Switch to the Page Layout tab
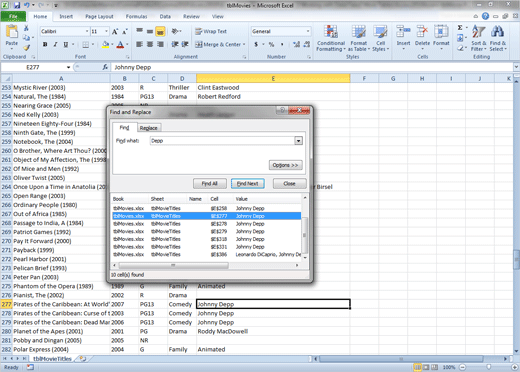Image resolution: width=520 pixels, height=372 pixels. (99, 16)
